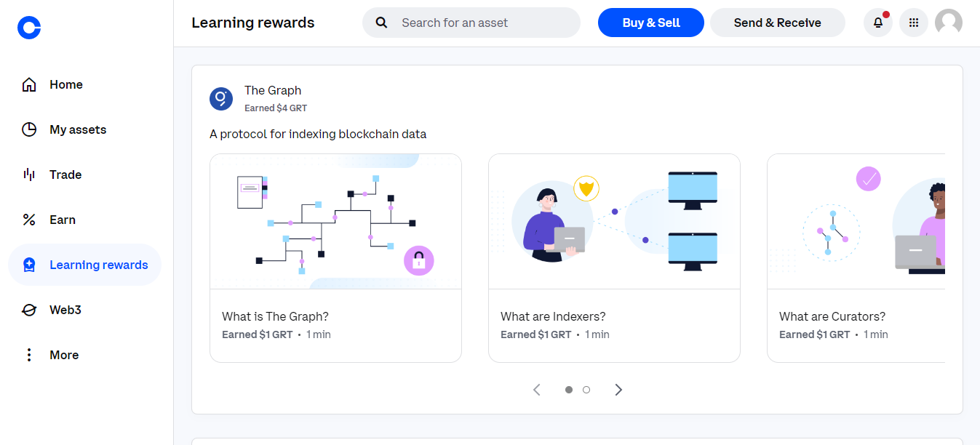
Task: Click the notifications bell icon
Action: pos(877,23)
